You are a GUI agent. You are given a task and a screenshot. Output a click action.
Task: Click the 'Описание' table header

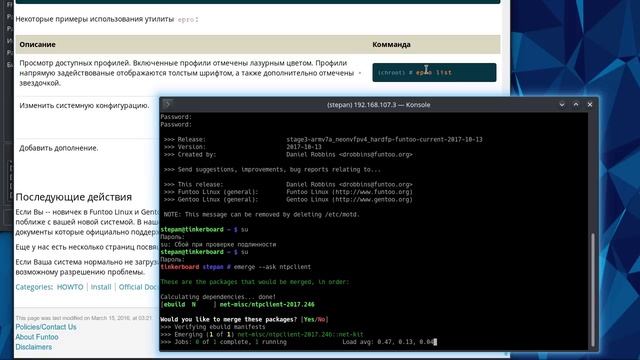tap(38, 44)
